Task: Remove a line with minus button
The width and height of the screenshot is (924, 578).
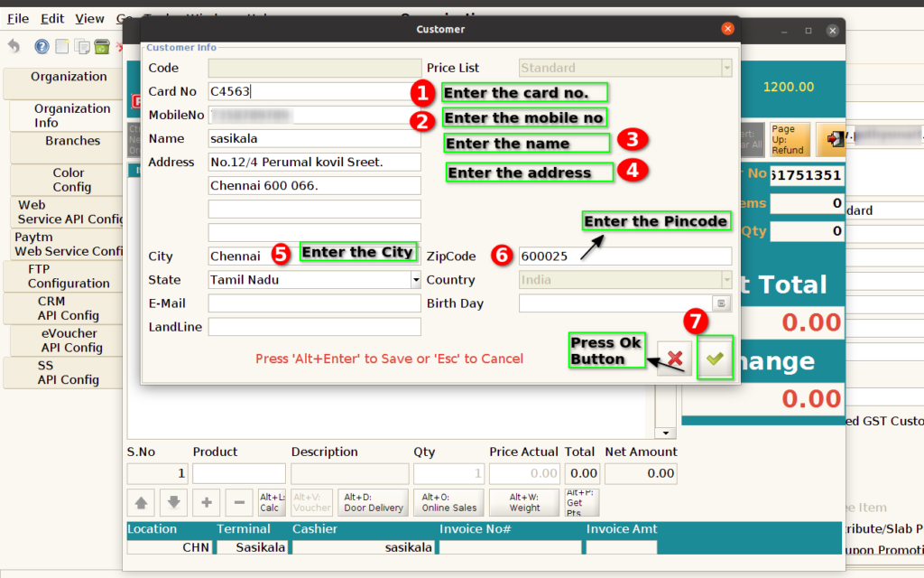Action: coord(239,502)
